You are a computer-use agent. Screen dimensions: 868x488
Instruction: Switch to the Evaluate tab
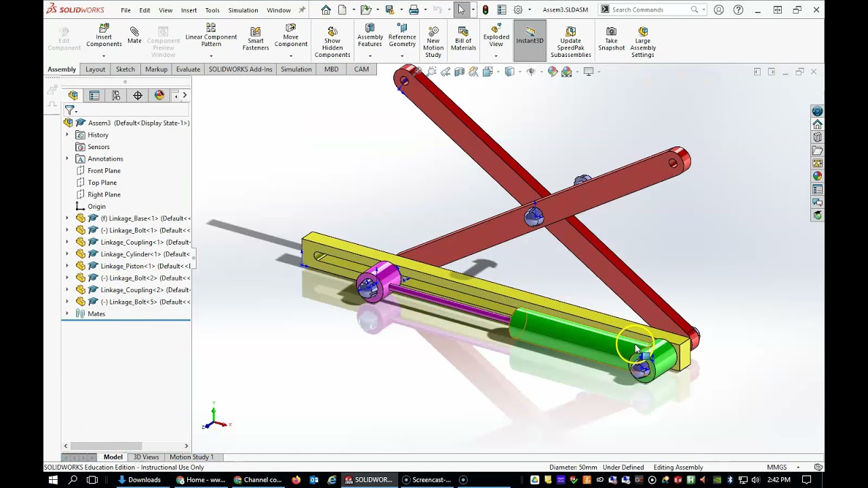(x=188, y=69)
